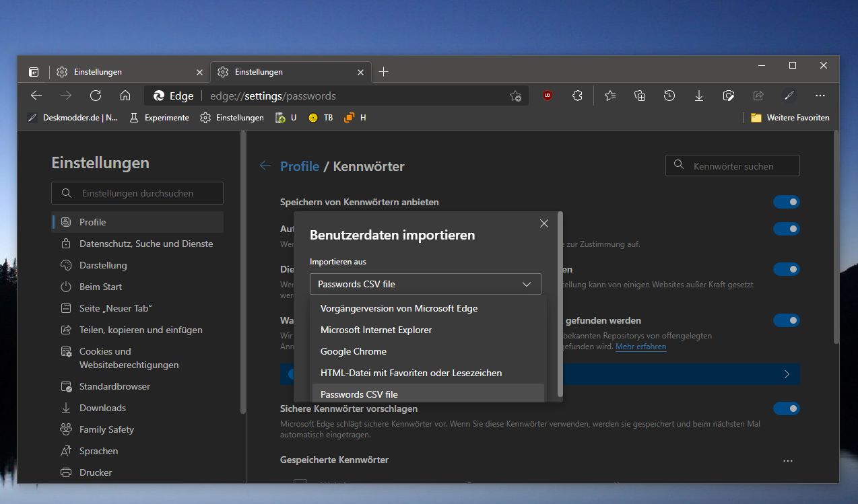
Task: Open Profile in settings sidebar
Action: coord(137,222)
